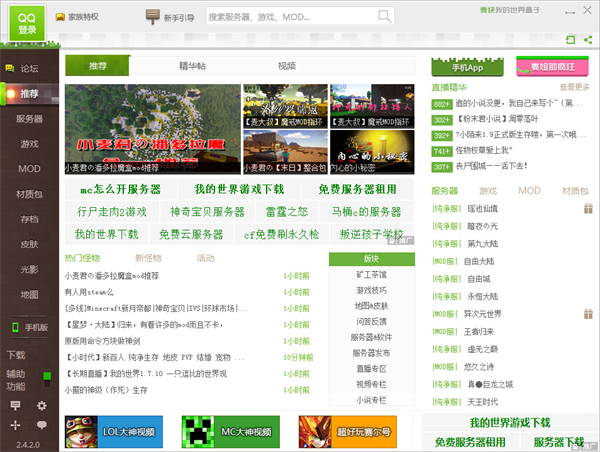Select 服务器 in the left sidebar

coord(30,119)
